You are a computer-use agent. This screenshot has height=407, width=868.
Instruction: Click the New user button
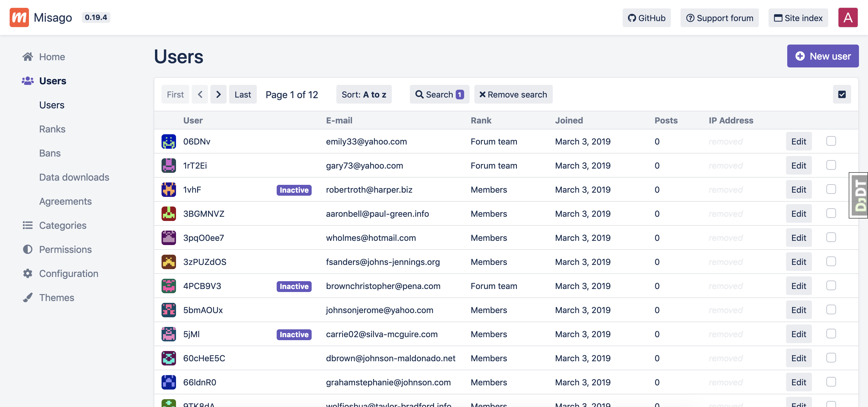(822, 56)
